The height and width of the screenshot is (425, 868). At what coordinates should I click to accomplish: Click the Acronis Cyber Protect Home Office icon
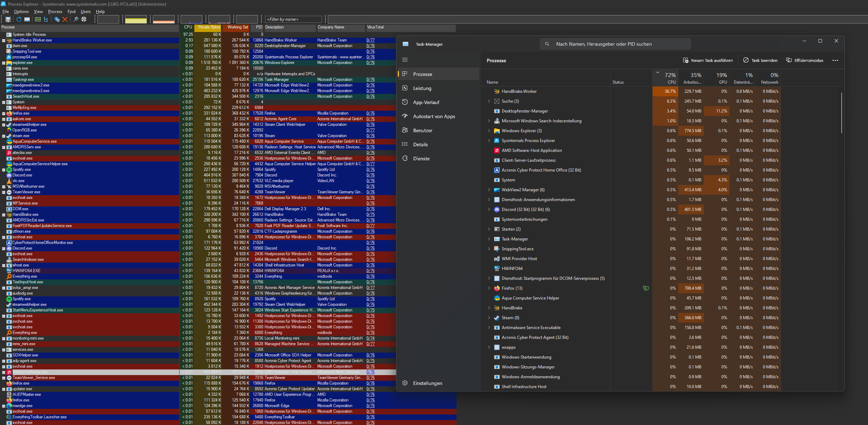[x=497, y=170]
